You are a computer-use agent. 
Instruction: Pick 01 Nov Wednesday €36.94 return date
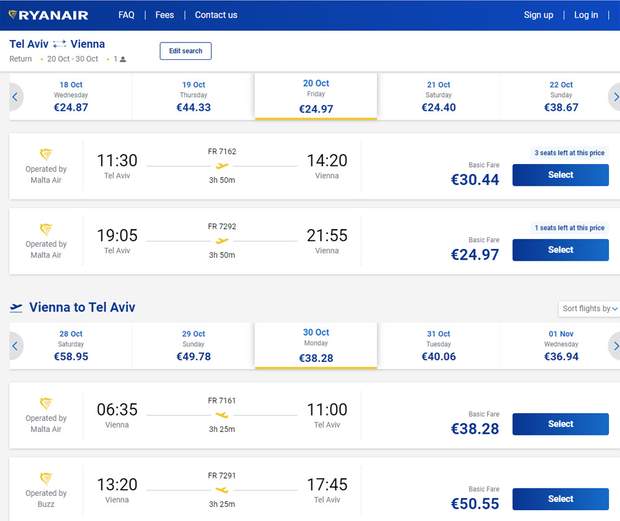coord(560,345)
